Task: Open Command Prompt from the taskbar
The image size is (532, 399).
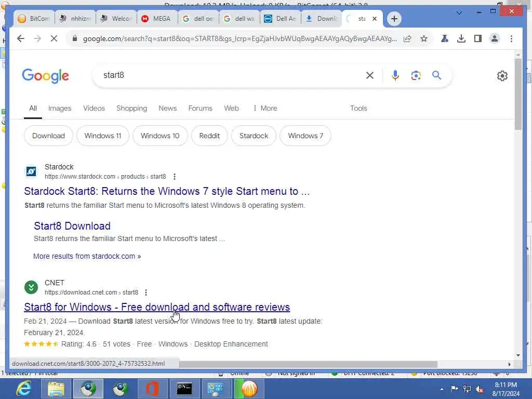Action: point(184,389)
